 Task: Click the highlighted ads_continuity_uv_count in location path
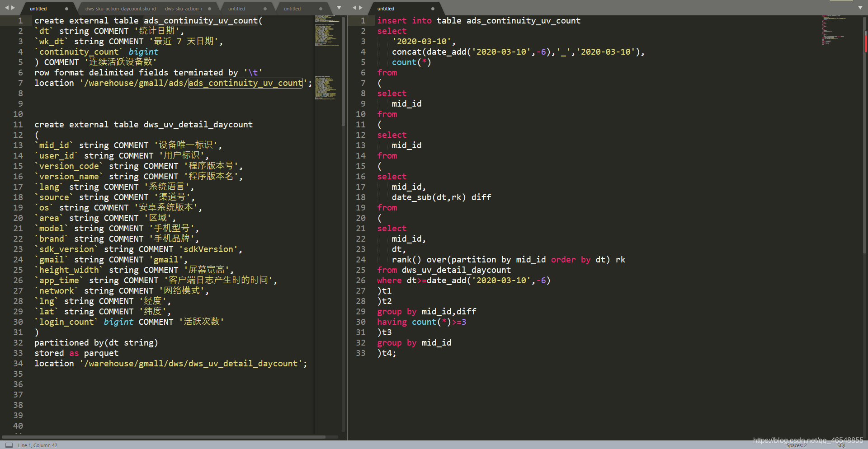coord(245,83)
